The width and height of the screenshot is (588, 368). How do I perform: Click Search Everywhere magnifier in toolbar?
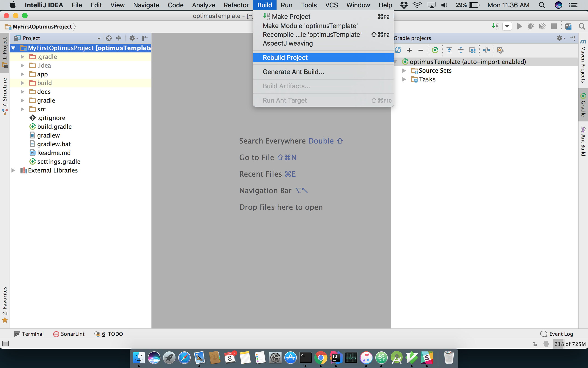582,26
